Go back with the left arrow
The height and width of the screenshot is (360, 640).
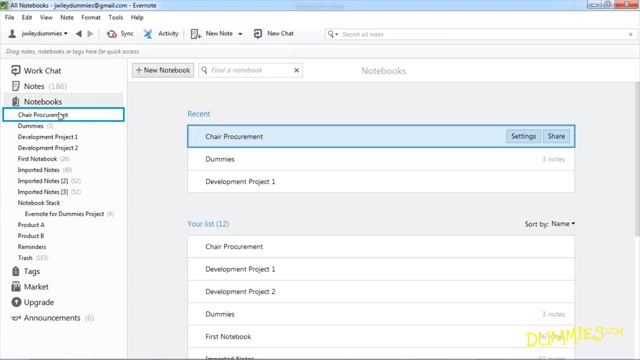tap(79, 34)
